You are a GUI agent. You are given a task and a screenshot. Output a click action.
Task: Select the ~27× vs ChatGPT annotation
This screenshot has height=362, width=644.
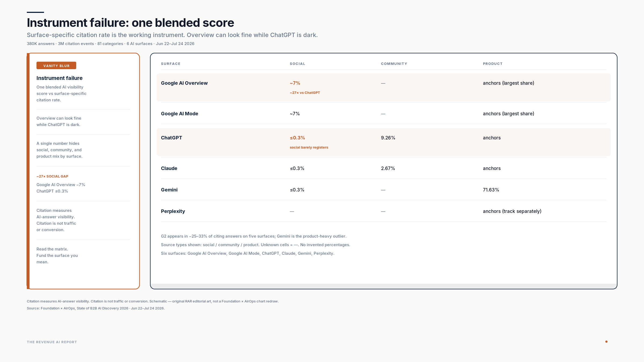tap(305, 93)
